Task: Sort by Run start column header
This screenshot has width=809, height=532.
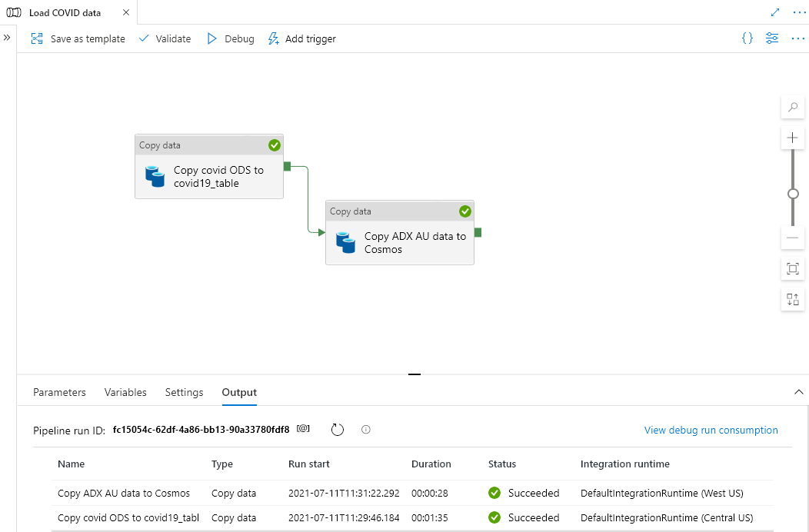Action: 309,464
